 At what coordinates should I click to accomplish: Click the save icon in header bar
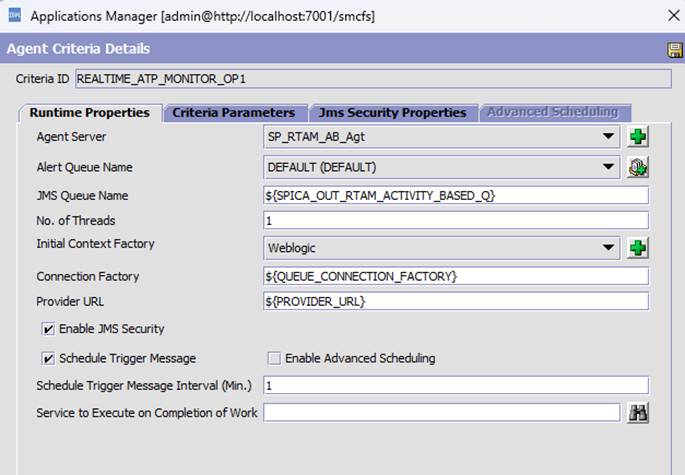pyautogui.click(x=674, y=50)
